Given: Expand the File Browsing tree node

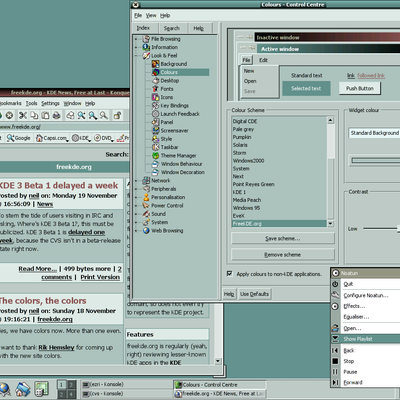Looking at the screenshot, I should pos(136,39).
